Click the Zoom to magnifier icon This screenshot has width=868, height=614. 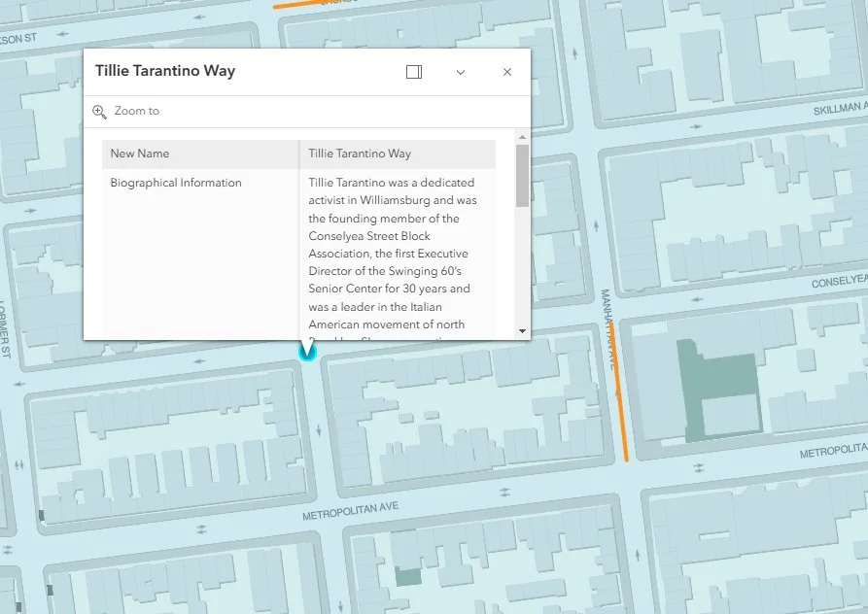click(100, 112)
